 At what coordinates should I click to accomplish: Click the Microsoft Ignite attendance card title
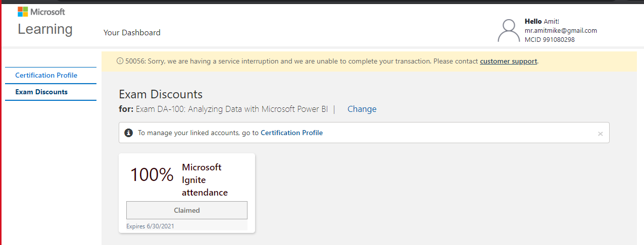(x=205, y=179)
